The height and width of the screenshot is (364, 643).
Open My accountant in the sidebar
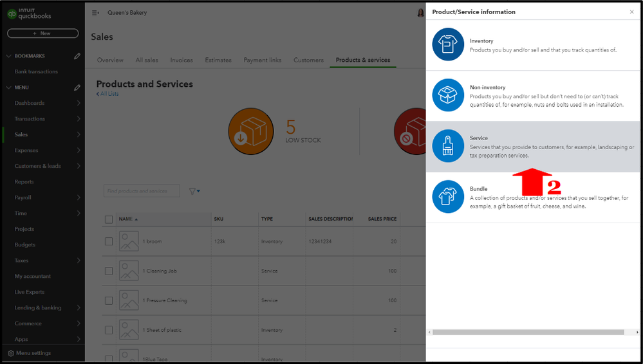pyautogui.click(x=33, y=277)
